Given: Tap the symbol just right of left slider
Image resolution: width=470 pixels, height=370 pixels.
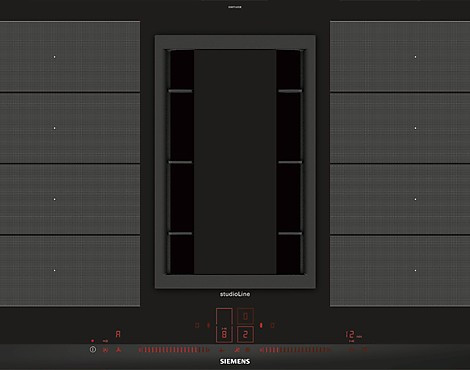Looking at the screenshot, I should pyautogui.click(x=221, y=350).
